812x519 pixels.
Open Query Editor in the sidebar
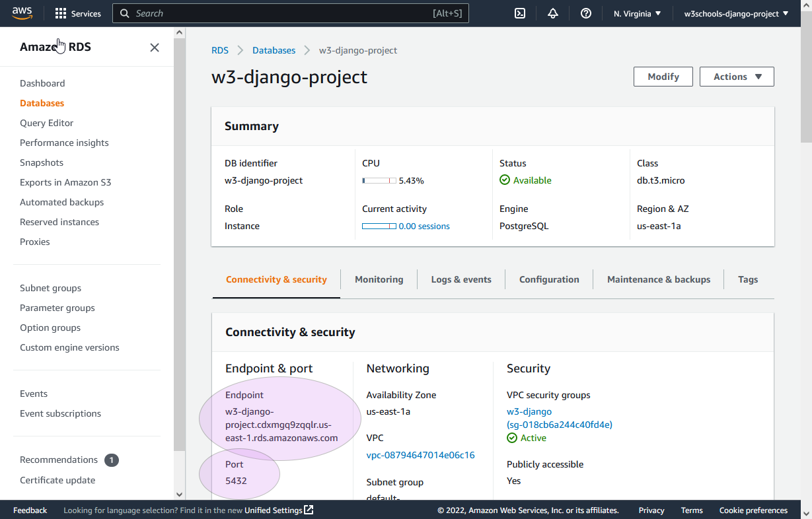[x=46, y=123]
